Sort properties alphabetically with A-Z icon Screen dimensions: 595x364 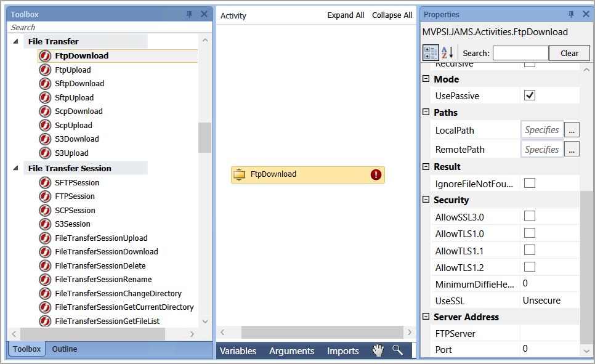point(447,52)
